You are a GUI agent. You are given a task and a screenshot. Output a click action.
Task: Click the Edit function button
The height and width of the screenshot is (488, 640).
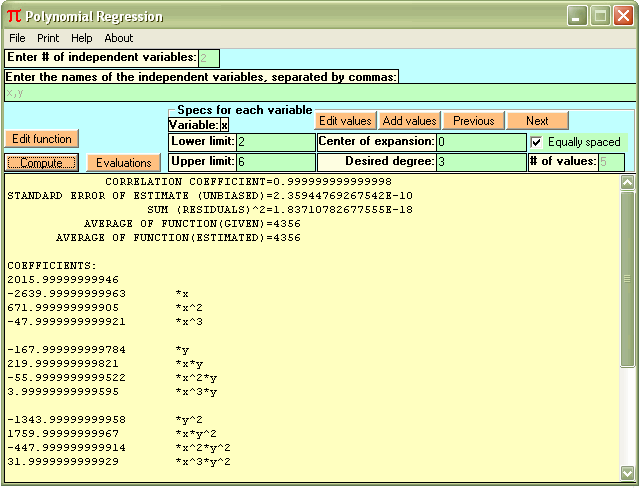pos(42,139)
